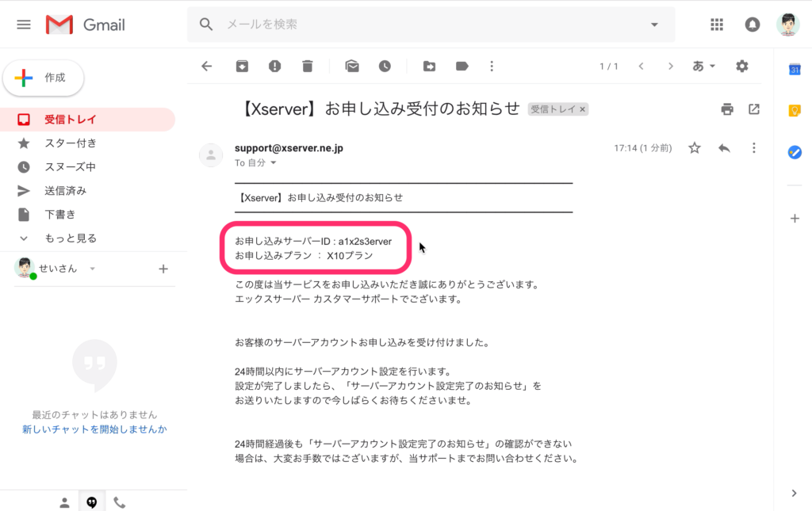Archive the Xserver email
The height and width of the screenshot is (511, 812).
pyautogui.click(x=242, y=66)
